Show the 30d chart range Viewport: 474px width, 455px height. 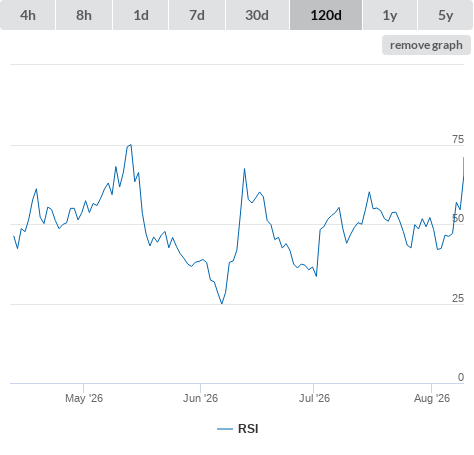(x=257, y=15)
